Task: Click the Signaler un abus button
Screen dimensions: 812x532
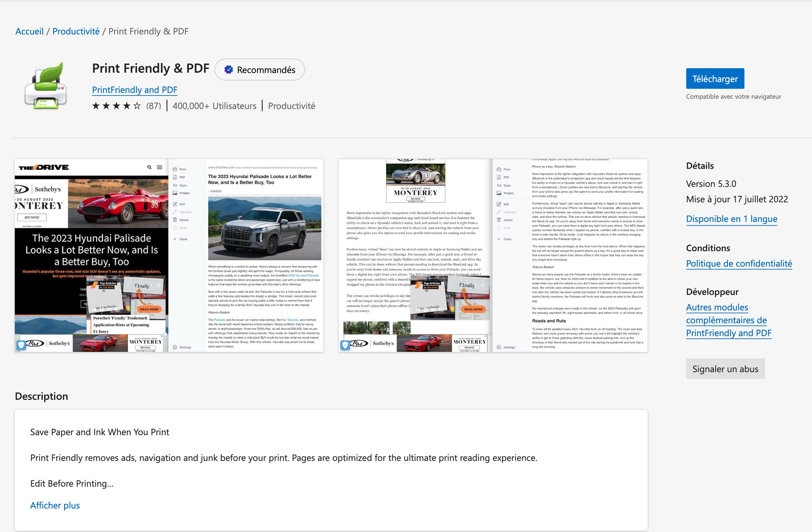Action: click(x=725, y=369)
